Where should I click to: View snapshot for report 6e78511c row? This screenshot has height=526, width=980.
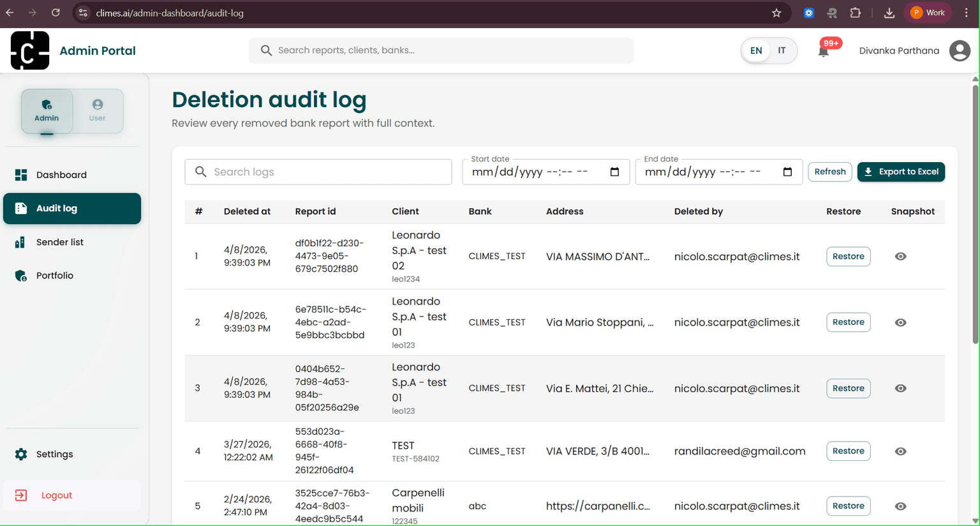(900, 322)
